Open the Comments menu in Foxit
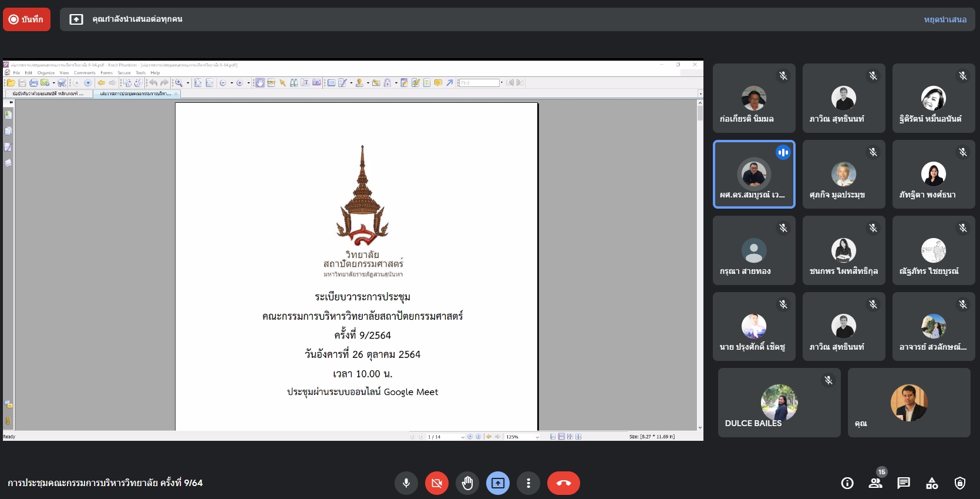Image resolution: width=980 pixels, height=499 pixels. click(x=85, y=73)
